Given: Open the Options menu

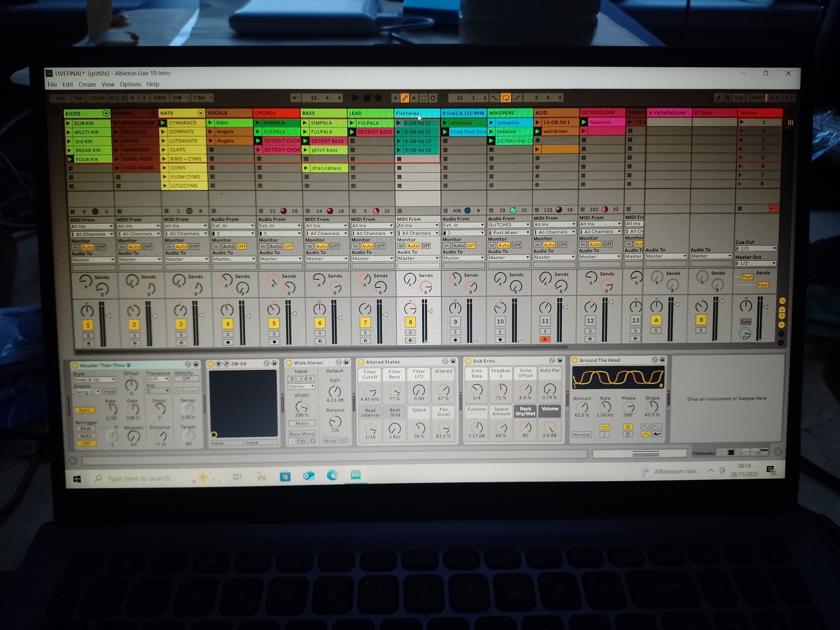Looking at the screenshot, I should click(130, 84).
